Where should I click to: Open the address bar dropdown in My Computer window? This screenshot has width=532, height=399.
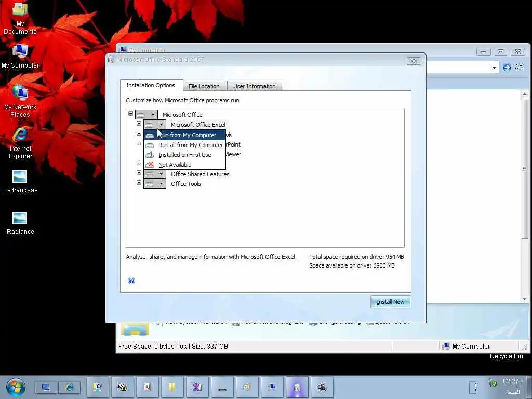(495, 67)
